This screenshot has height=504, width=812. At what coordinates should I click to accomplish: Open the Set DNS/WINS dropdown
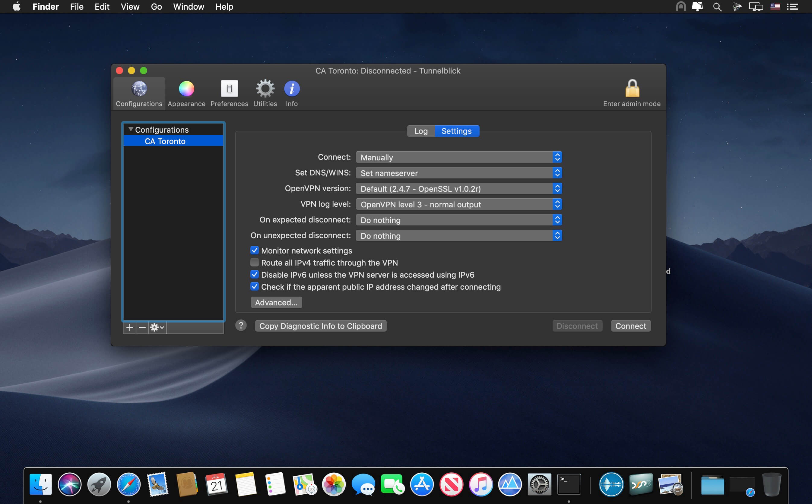pyautogui.click(x=459, y=173)
